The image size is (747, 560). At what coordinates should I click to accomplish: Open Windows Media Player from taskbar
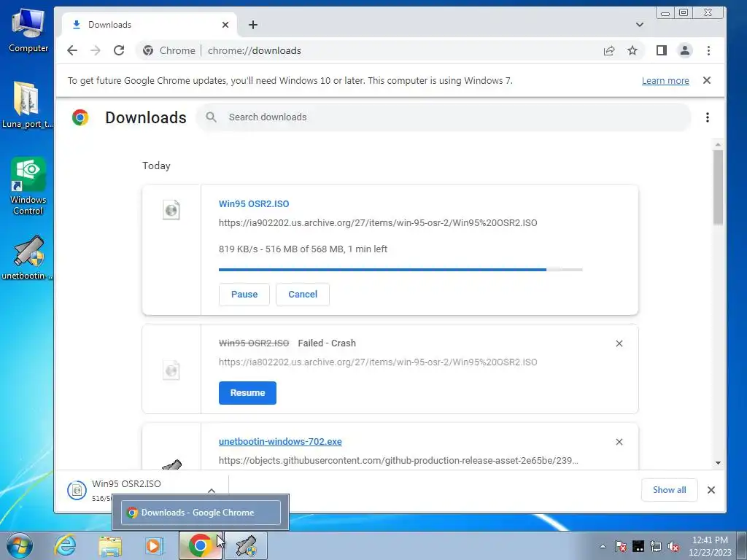[x=155, y=545]
